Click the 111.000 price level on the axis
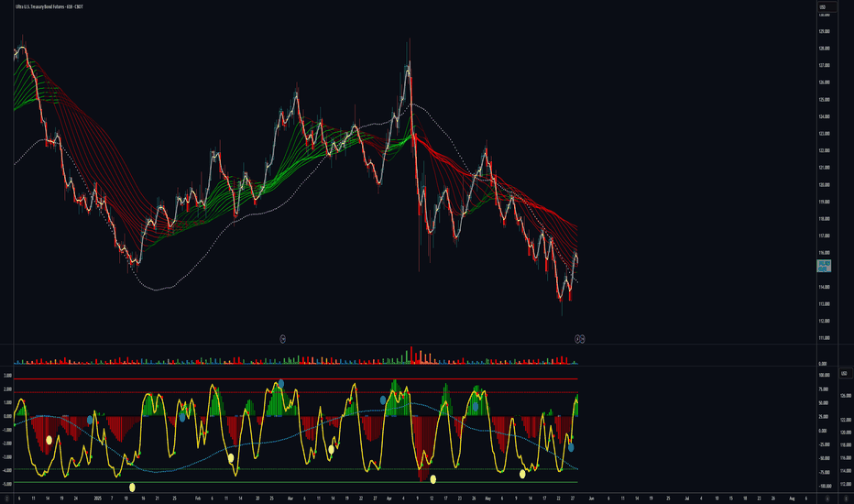Image resolution: width=854 pixels, height=504 pixels. tap(824, 338)
